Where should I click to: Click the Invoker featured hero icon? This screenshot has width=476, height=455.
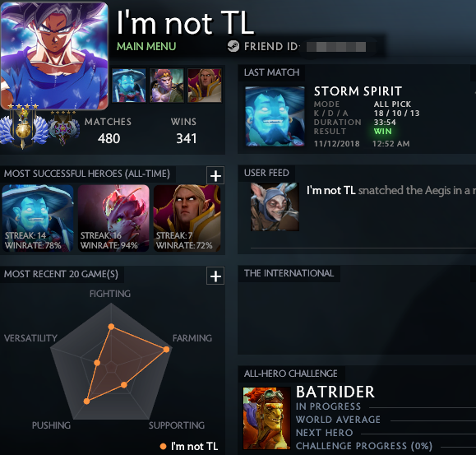[205, 86]
